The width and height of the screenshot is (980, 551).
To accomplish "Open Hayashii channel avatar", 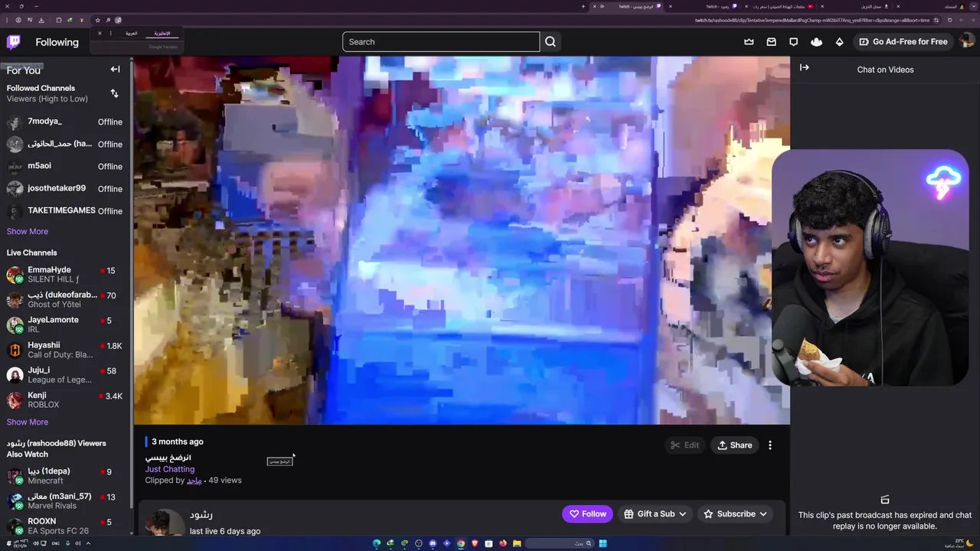I will [15, 350].
